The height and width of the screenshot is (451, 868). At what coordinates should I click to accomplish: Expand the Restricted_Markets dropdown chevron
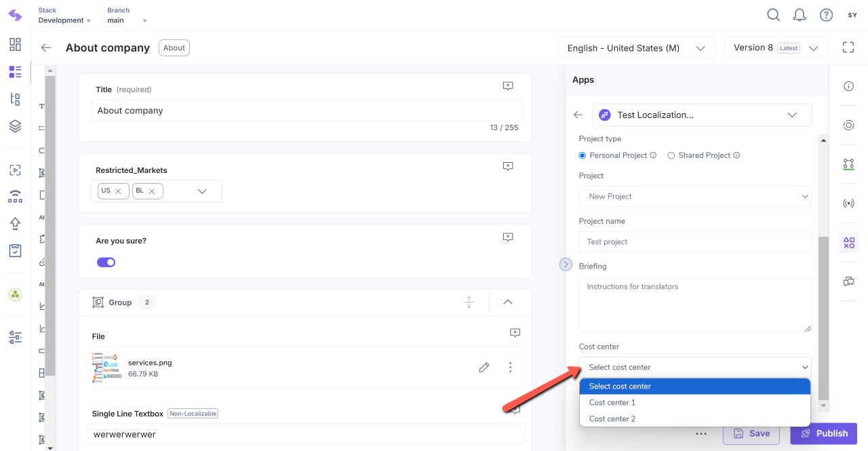(x=201, y=191)
